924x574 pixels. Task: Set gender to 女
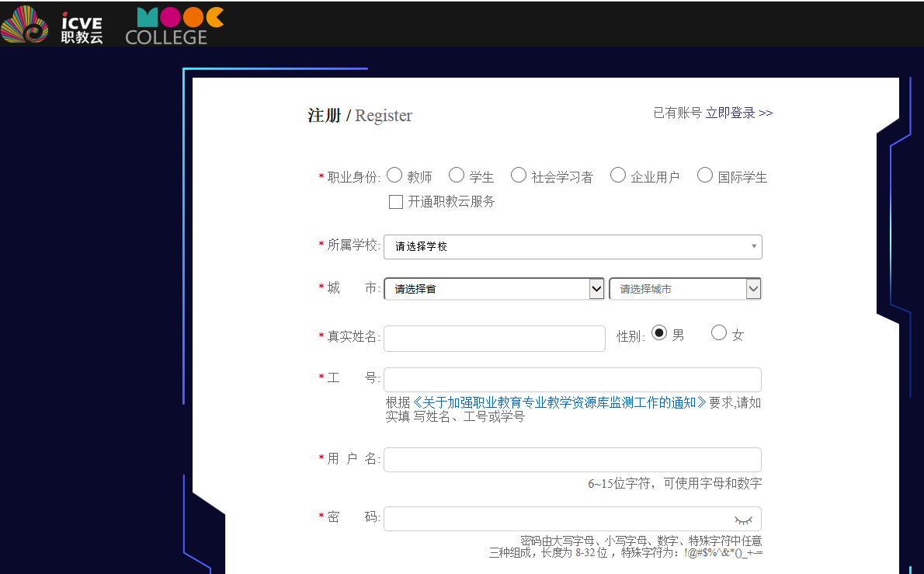pos(719,333)
